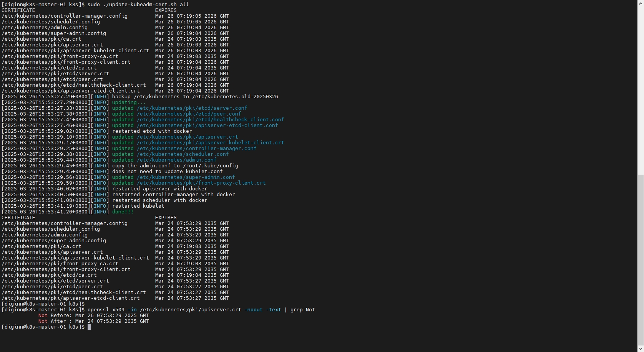Click the green 'updating...' log text
This screenshot has height=352, width=644.
coord(129,102)
